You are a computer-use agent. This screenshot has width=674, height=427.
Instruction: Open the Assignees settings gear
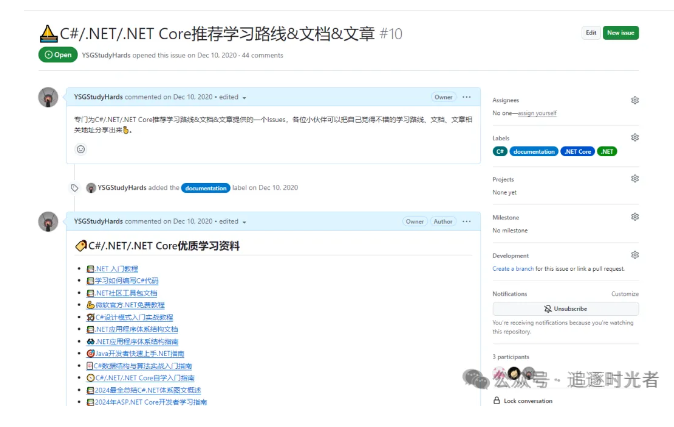click(634, 100)
